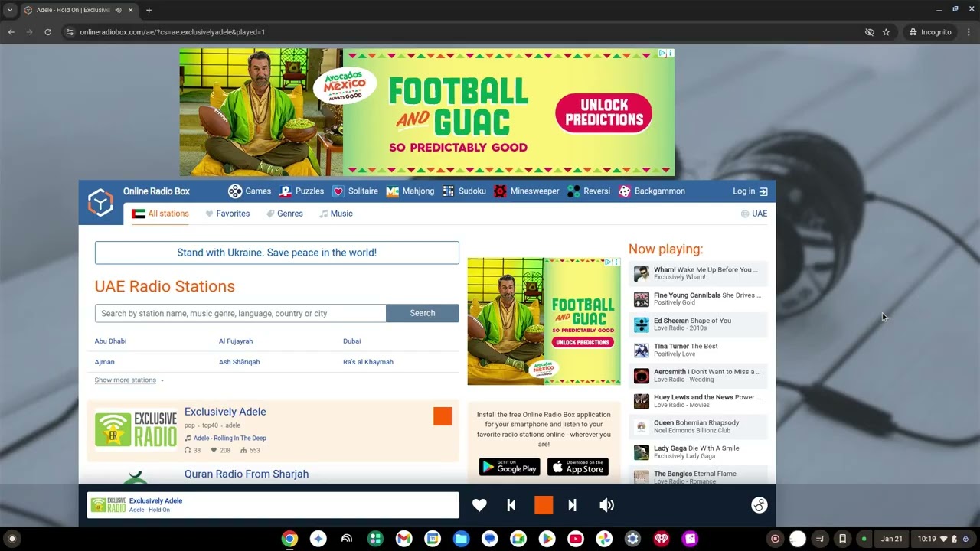The width and height of the screenshot is (980, 551).
Task: Select Wham! Wake Me Up in Now playing
Action: [697, 273]
